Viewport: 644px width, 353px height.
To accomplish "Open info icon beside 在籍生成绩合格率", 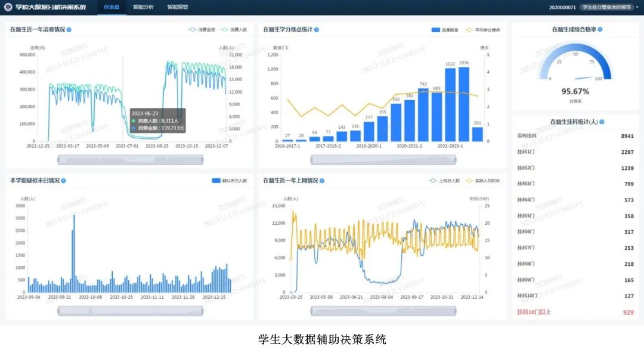I will [600, 29].
